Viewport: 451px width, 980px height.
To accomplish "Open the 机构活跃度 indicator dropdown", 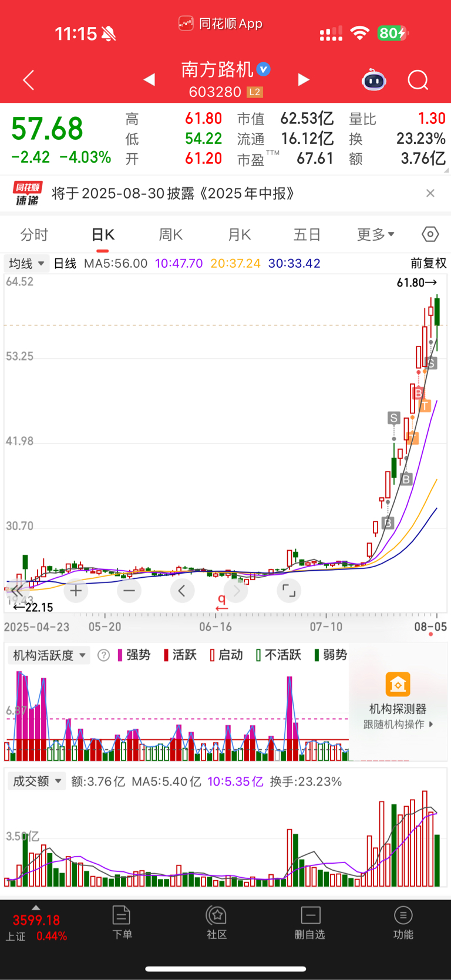I will pos(49,655).
